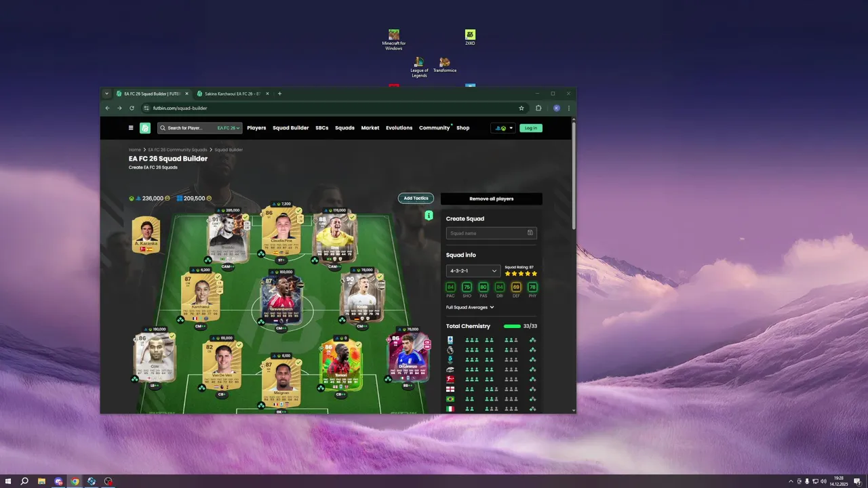View site information icon in address bar
Viewport: 868px width, 488px height.
[x=146, y=108]
